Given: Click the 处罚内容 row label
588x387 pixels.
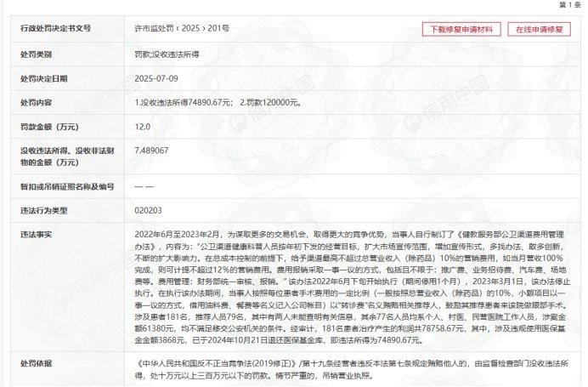Looking at the screenshot, I should pos(36,102).
